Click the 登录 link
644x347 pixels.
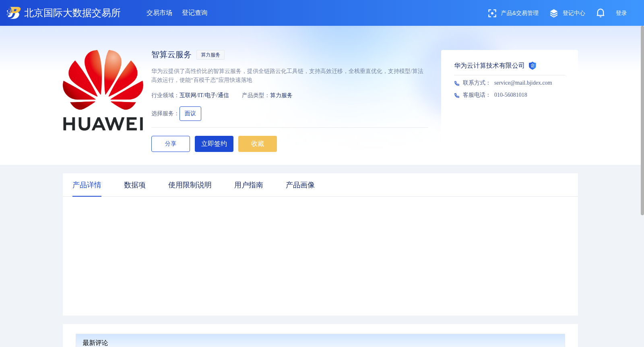coord(621,13)
